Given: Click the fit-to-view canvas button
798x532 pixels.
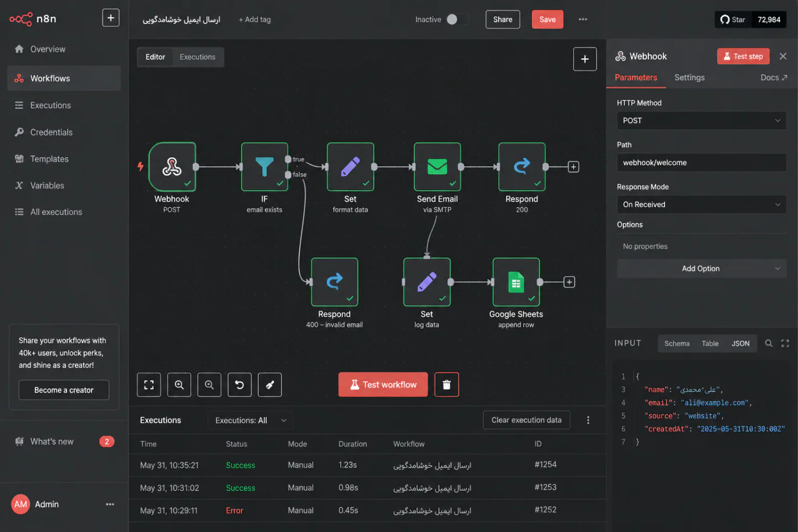Looking at the screenshot, I should coord(149,385).
